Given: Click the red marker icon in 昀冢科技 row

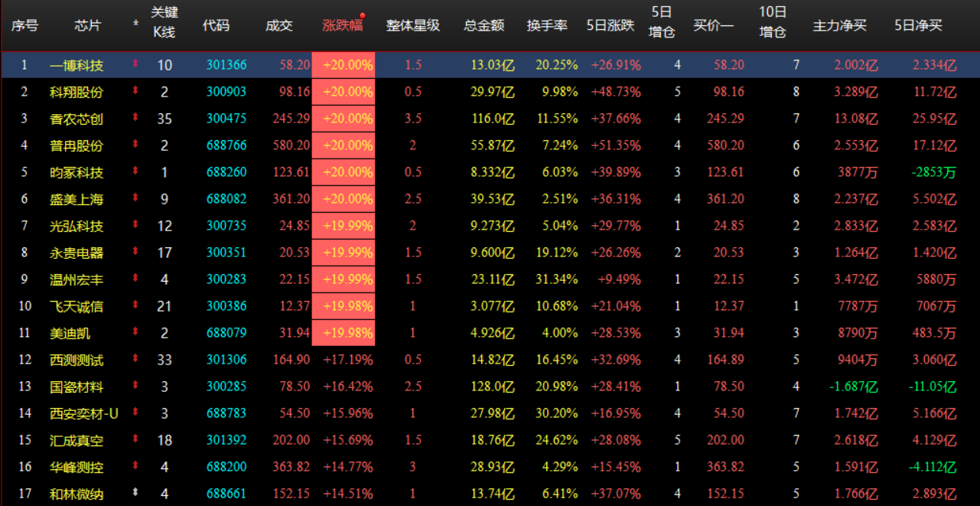Looking at the screenshot, I should point(135,171).
